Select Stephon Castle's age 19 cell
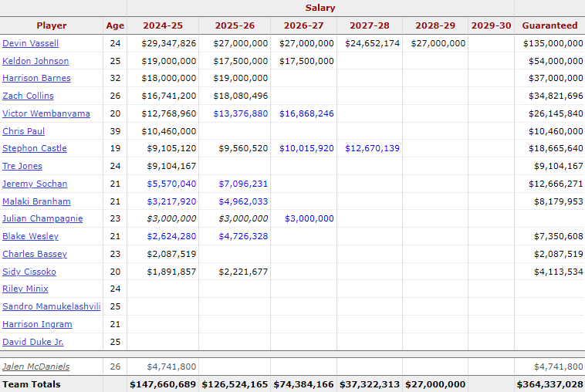Image resolution: width=585 pixels, height=392 pixels. click(x=115, y=148)
